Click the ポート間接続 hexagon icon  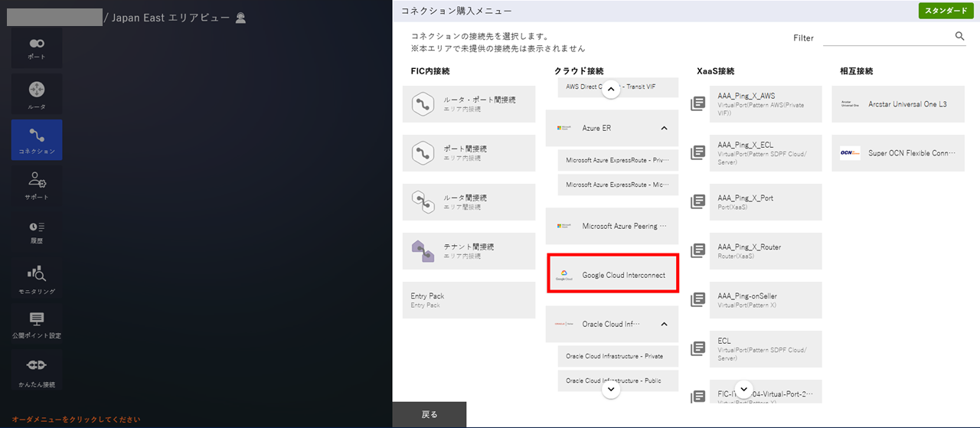423,153
